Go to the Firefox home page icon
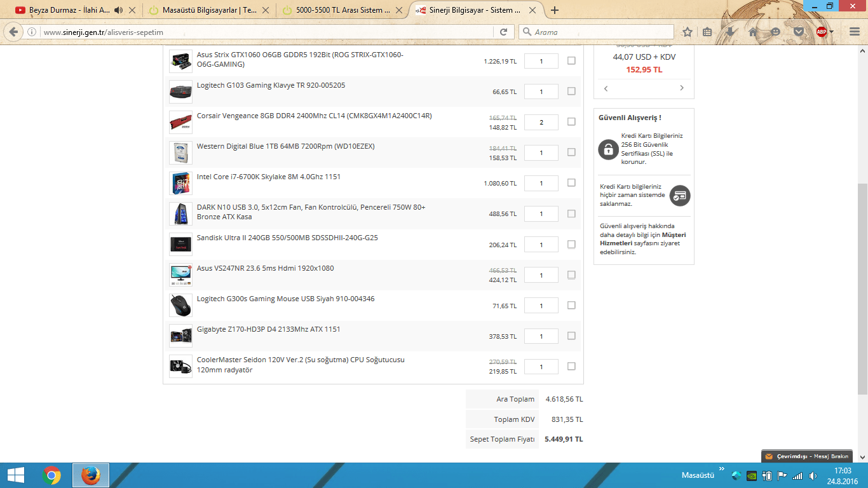Viewport: 868px width, 488px height. pos(753,32)
